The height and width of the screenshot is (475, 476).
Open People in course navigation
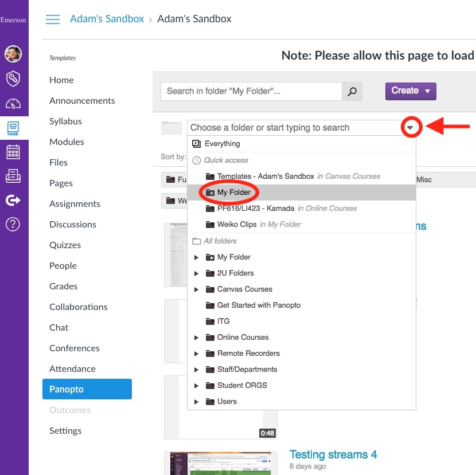click(63, 266)
